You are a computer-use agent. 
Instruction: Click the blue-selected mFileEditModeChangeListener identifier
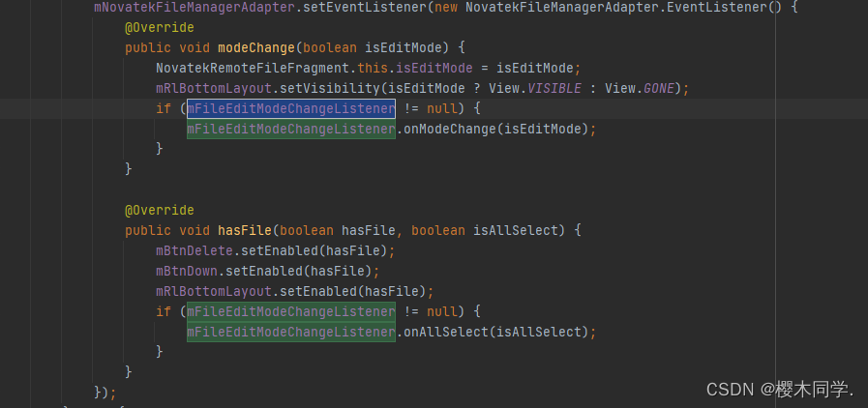[x=291, y=109]
